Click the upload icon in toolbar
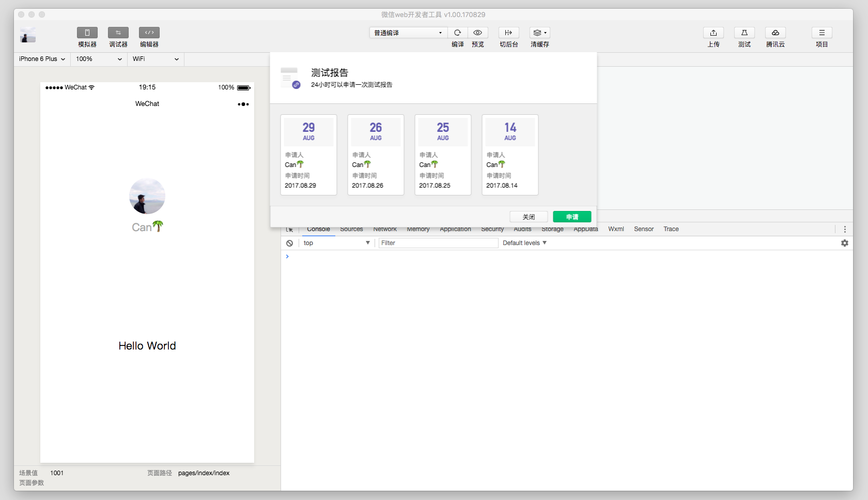The image size is (868, 500). click(713, 33)
